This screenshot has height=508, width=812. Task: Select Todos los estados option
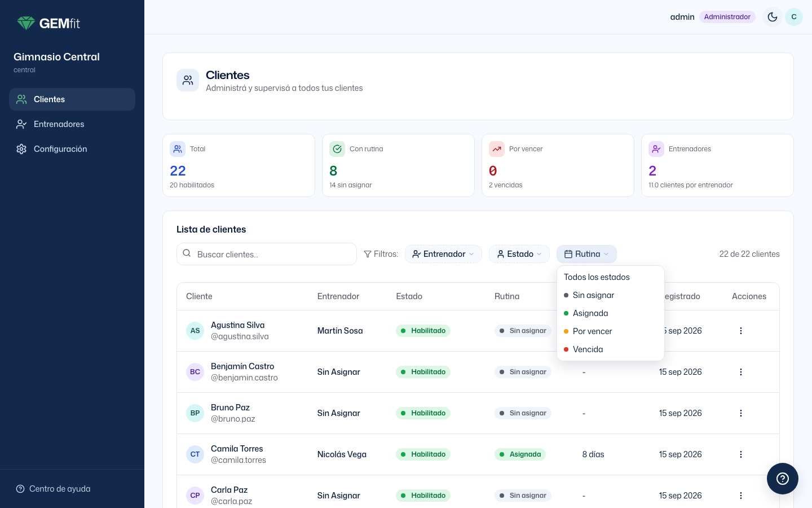point(611,277)
